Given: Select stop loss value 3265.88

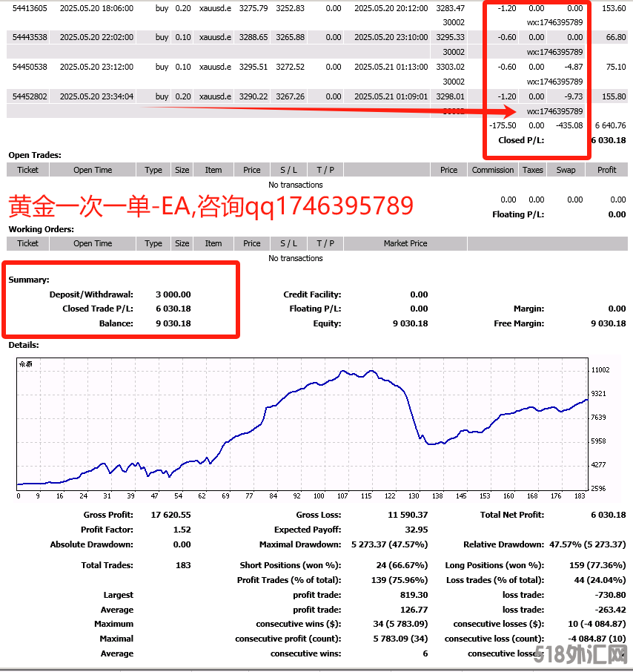Looking at the screenshot, I should (x=291, y=37).
